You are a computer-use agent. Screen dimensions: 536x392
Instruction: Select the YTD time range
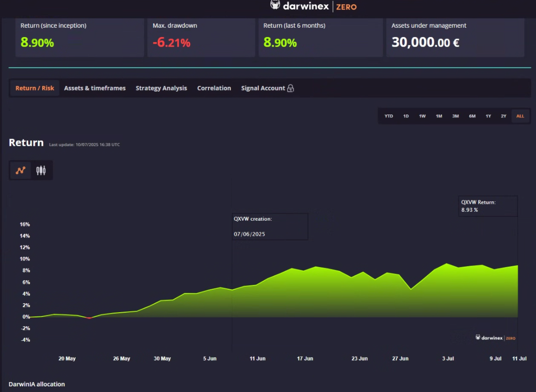pyautogui.click(x=389, y=116)
